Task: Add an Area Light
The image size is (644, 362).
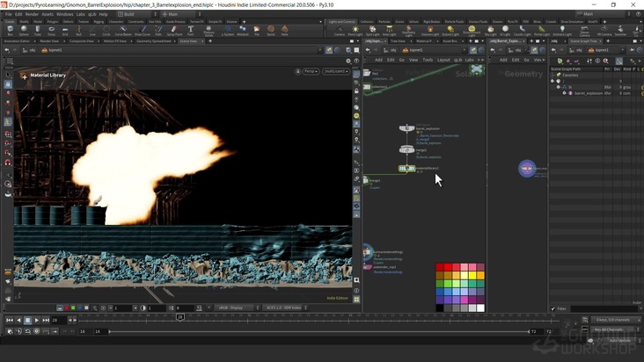Action: (x=389, y=31)
